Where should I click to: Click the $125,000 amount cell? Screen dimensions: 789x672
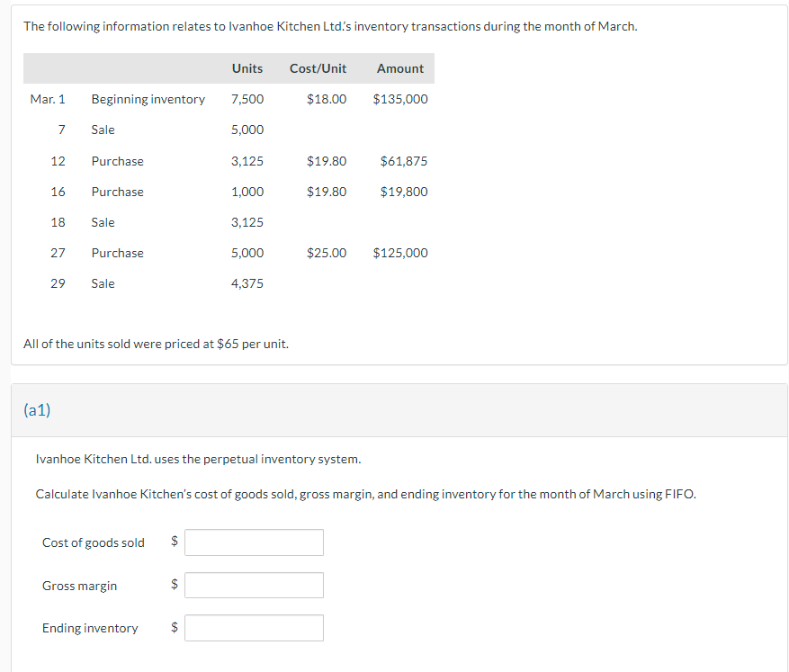[400, 253]
